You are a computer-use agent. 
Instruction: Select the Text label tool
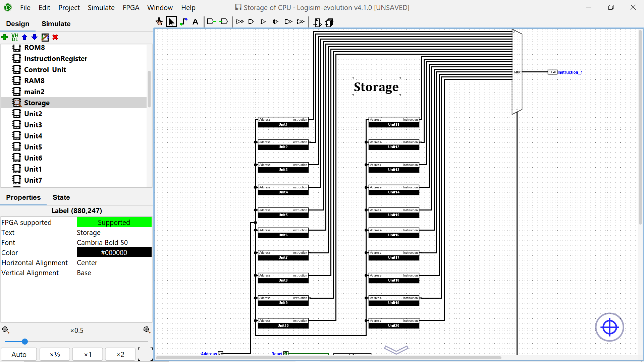coord(196,22)
